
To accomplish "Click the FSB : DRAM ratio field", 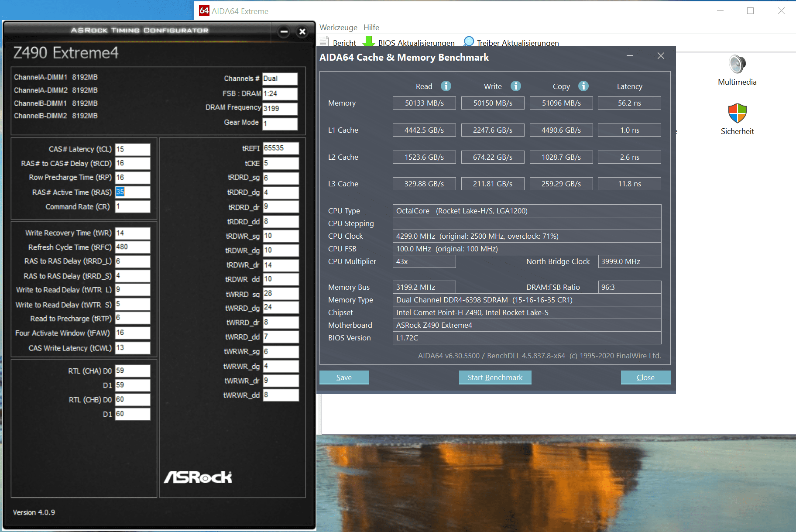I will tap(280, 94).
